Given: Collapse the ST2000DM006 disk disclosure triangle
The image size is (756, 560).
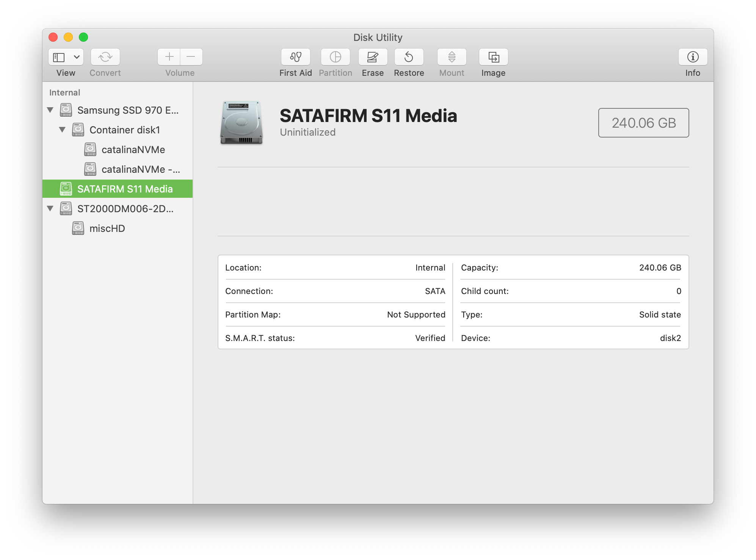Looking at the screenshot, I should [x=50, y=208].
